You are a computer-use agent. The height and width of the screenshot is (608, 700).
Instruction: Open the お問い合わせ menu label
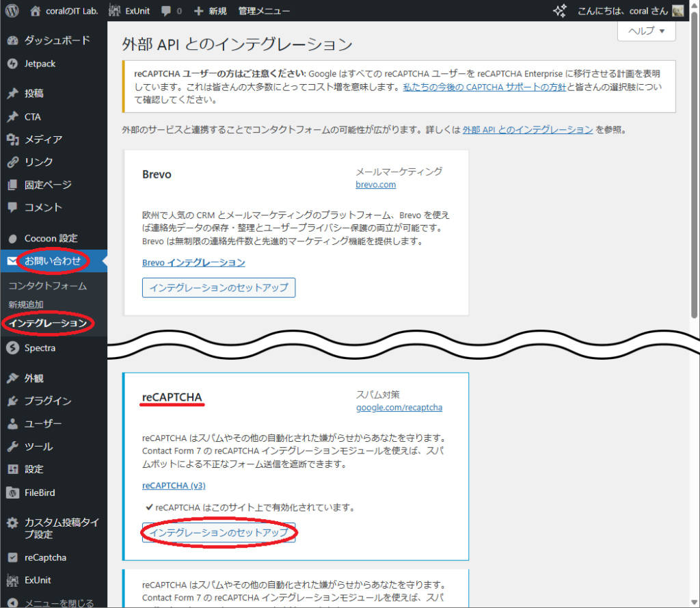(x=53, y=261)
